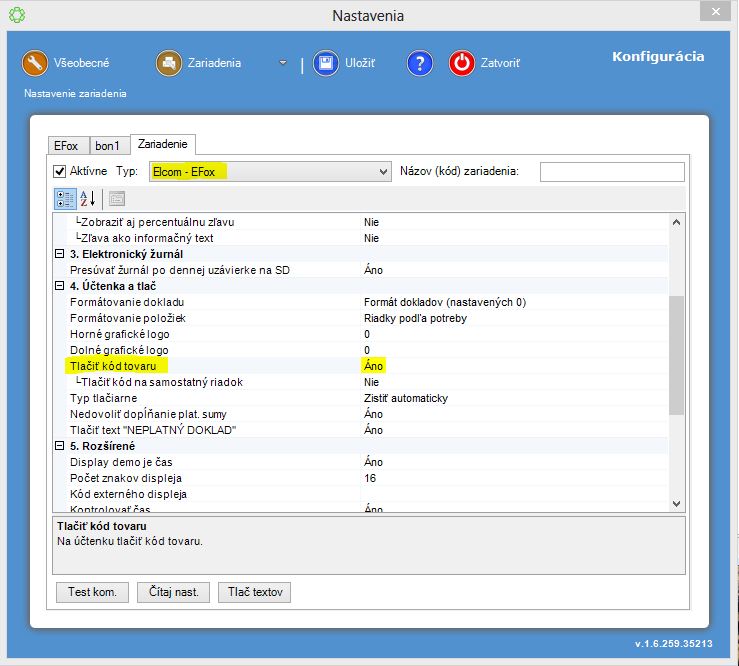Viewport: 739px width, 666px height.
Task: Click the Zariadenia printer icon
Action: [169, 63]
